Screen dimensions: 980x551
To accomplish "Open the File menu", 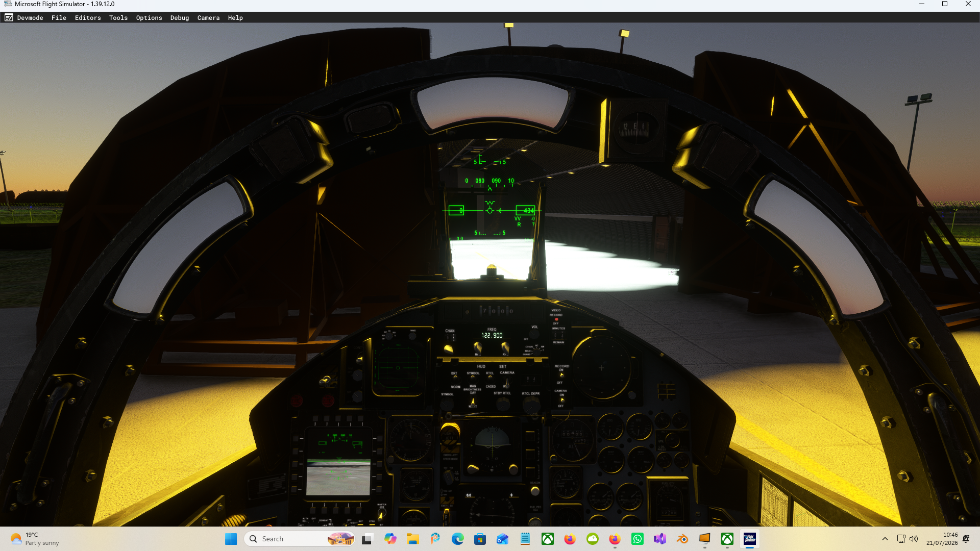I will point(59,17).
